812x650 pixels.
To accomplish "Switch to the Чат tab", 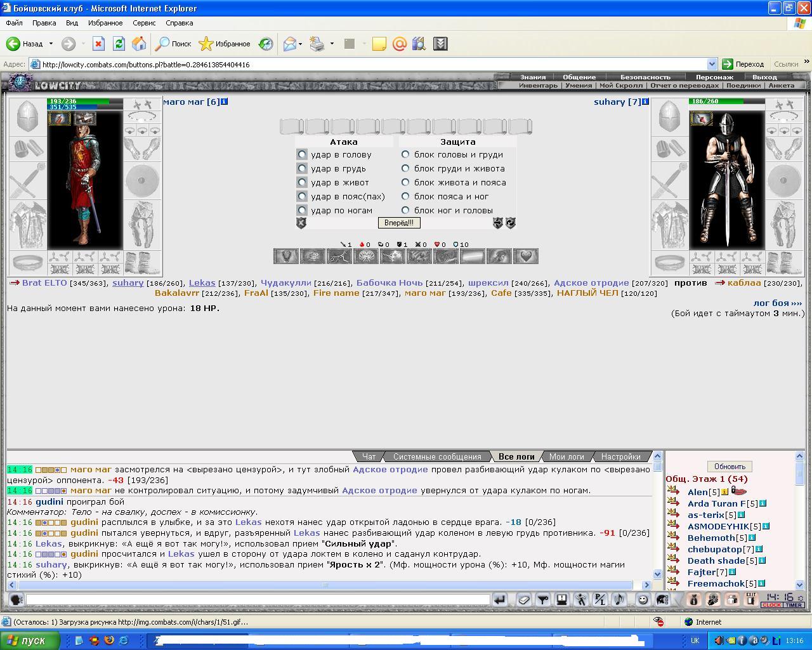I will tap(369, 456).
